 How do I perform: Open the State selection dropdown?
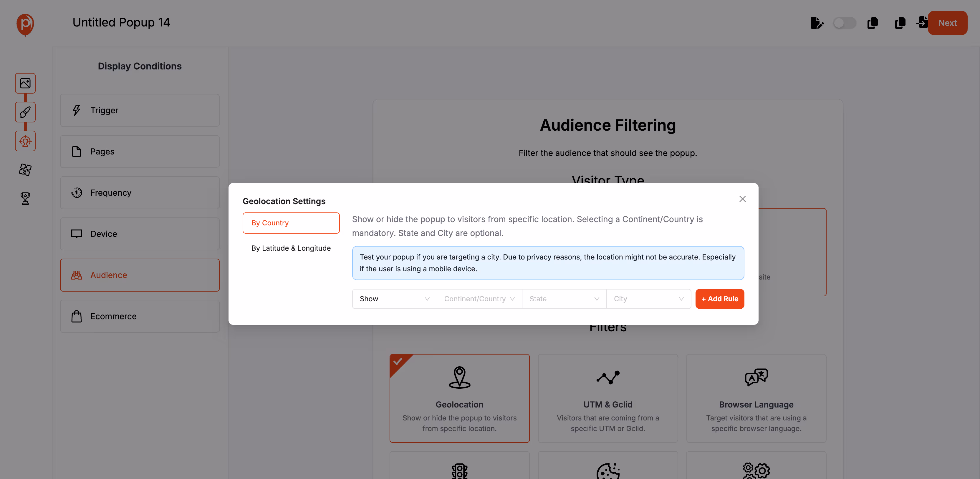coord(564,299)
